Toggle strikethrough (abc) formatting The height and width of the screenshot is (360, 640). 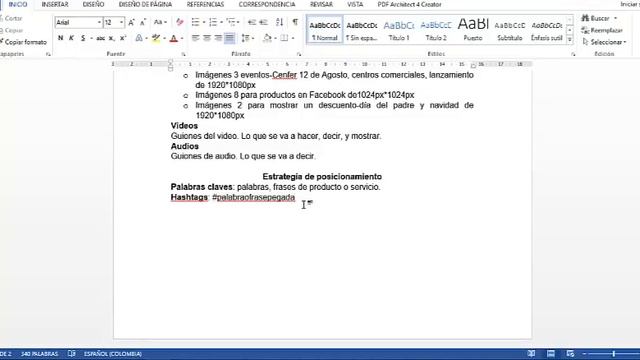point(100,38)
